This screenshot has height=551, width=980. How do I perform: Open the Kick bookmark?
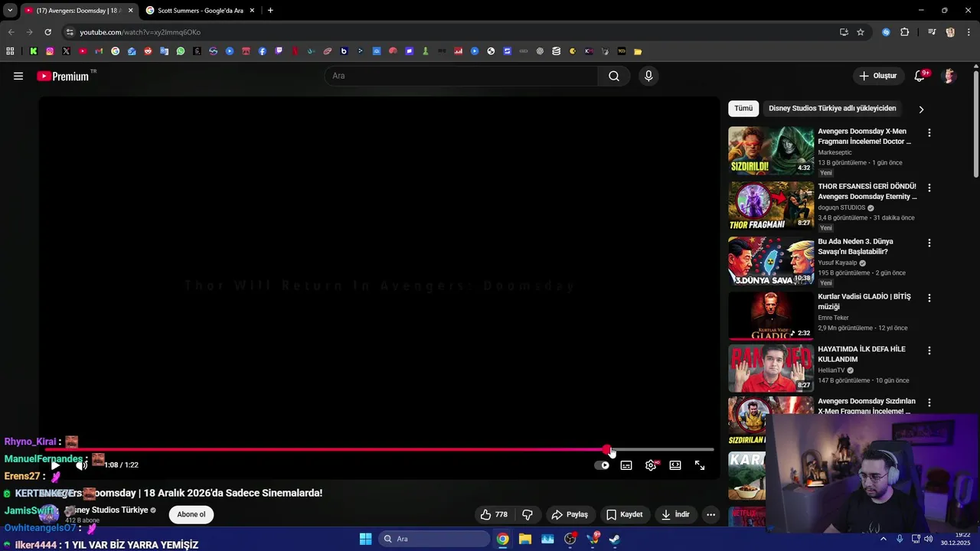coord(34,51)
